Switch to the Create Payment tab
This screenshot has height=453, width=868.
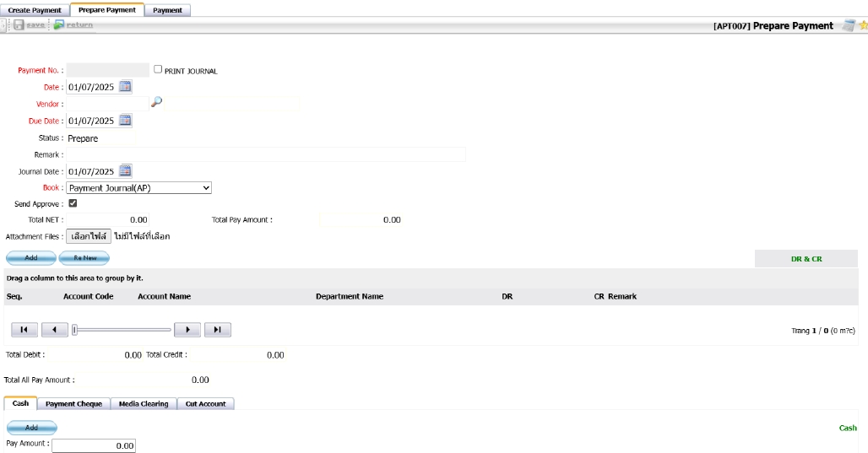pyautogui.click(x=35, y=10)
